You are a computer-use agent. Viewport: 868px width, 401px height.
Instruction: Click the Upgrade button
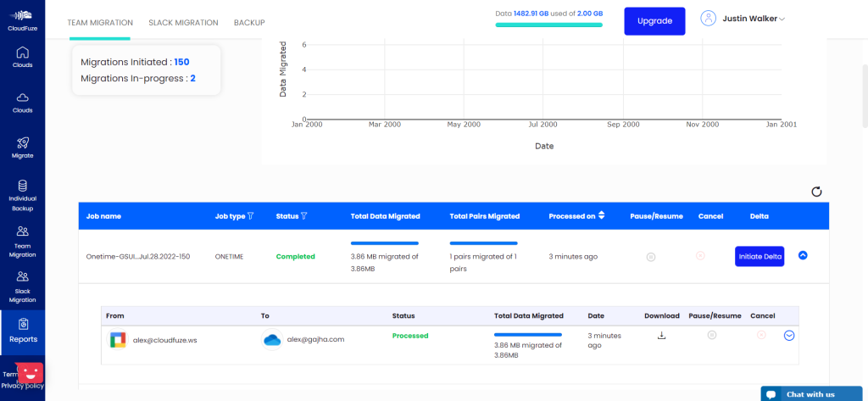click(654, 21)
